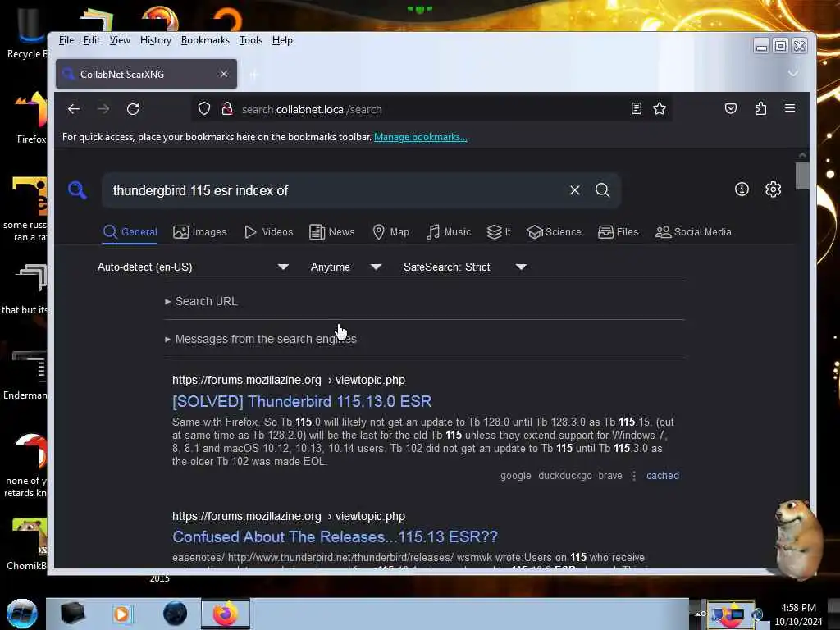This screenshot has height=630, width=840.
Task: Open the Pocket save icon
Action: click(x=731, y=109)
